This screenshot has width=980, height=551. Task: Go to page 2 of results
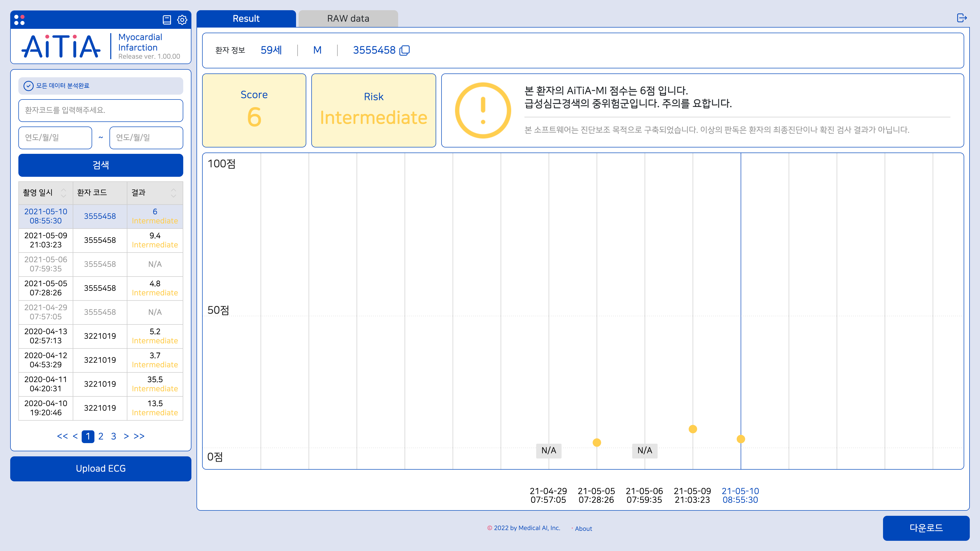click(101, 436)
